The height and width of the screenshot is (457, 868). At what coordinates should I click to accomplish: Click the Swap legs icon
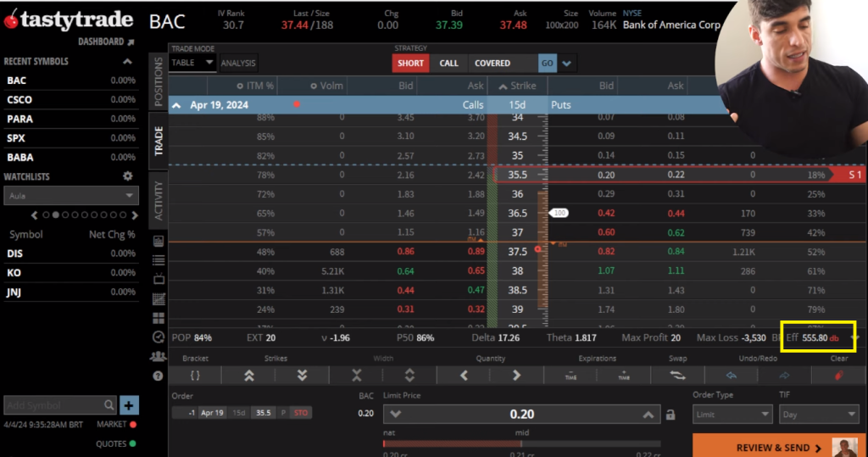tap(677, 375)
